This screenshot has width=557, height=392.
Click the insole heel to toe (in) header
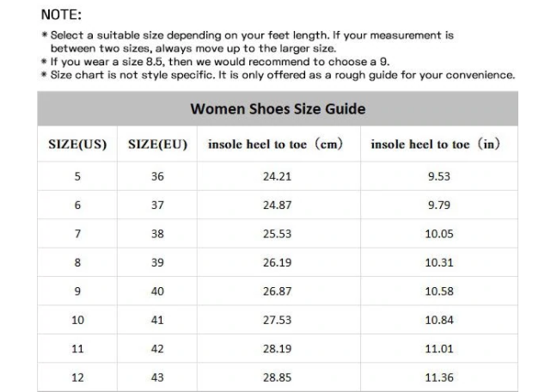[435, 144]
